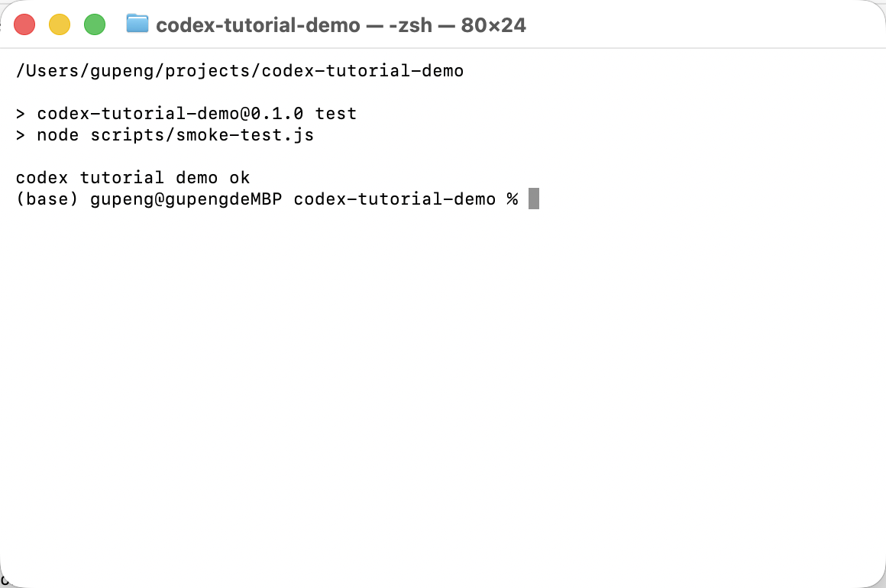Zoom the window with the green button
The image size is (886, 588).
[95, 25]
